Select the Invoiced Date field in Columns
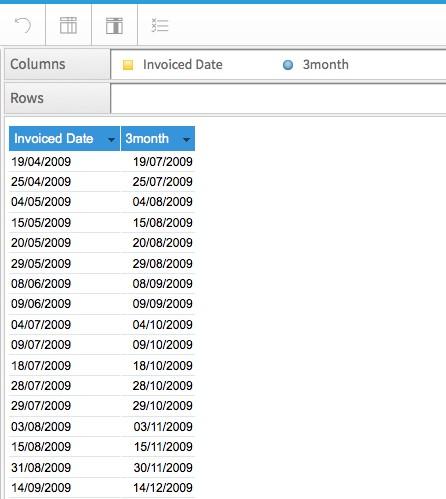446x499 pixels. coord(183,65)
